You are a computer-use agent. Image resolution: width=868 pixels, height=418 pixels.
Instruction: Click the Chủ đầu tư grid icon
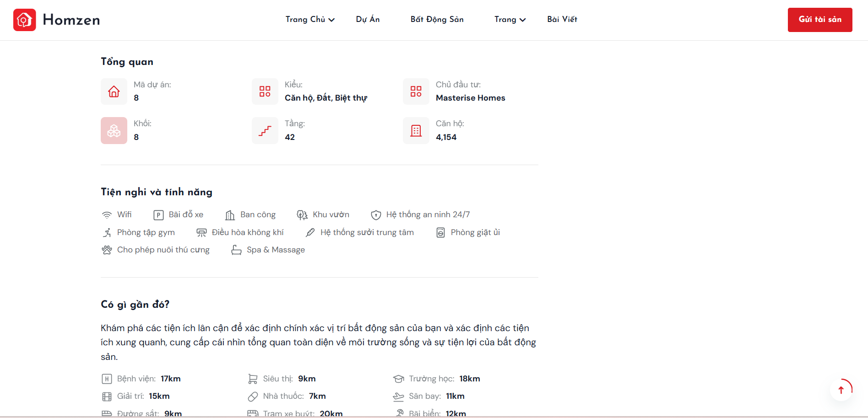pos(416,91)
